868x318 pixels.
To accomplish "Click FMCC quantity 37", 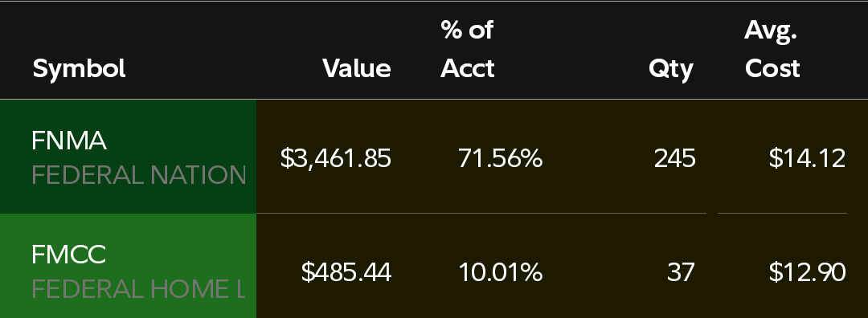I will (x=681, y=273).
